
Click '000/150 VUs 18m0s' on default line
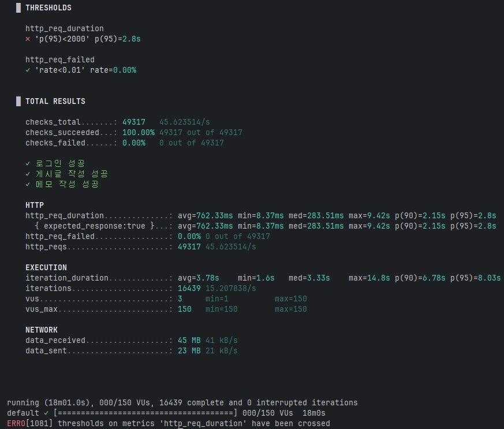point(284,413)
